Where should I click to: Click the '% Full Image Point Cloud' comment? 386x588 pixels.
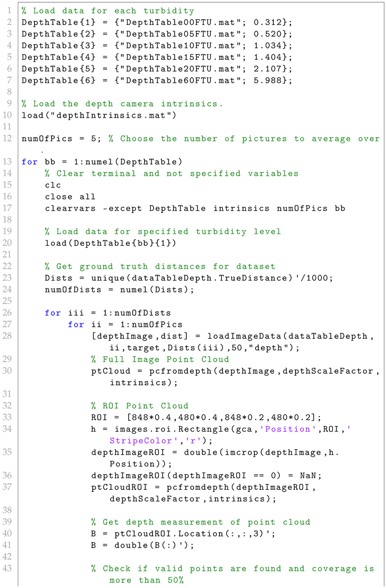point(161,359)
